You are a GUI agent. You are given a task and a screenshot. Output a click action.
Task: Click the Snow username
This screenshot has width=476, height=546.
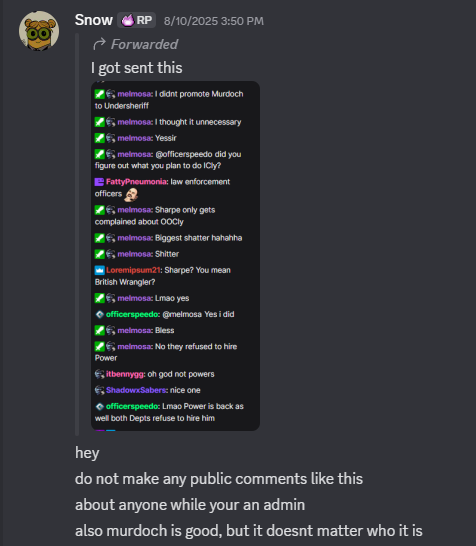click(94, 20)
